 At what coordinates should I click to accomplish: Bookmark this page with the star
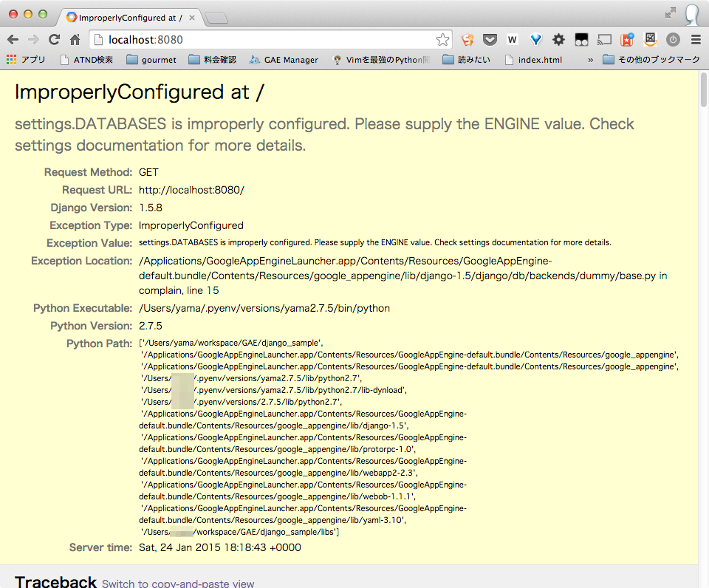pyautogui.click(x=442, y=39)
